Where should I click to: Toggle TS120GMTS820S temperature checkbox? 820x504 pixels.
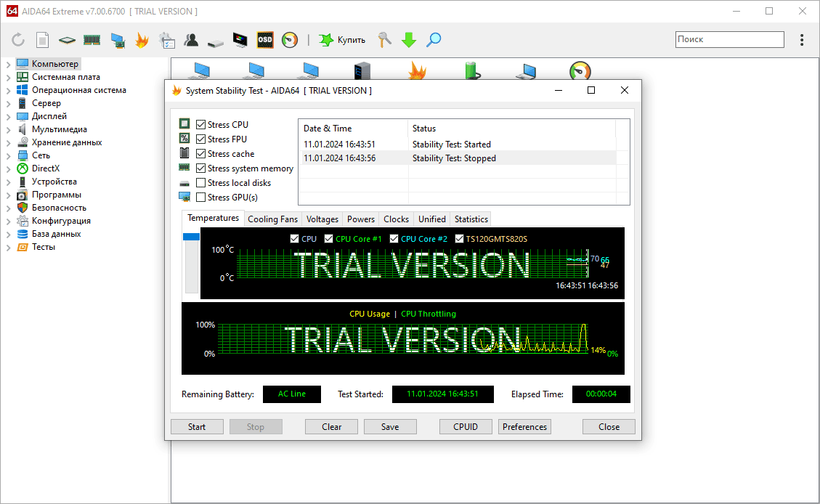[459, 239]
